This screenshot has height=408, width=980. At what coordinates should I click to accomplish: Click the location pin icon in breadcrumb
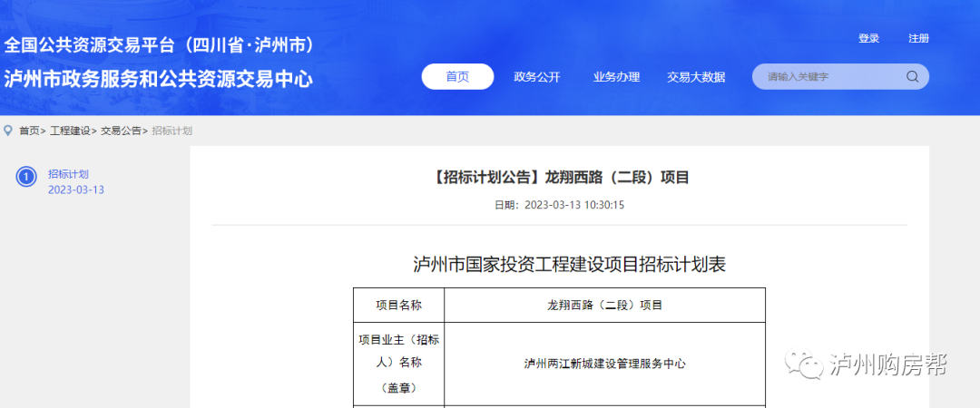(x=8, y=131)
